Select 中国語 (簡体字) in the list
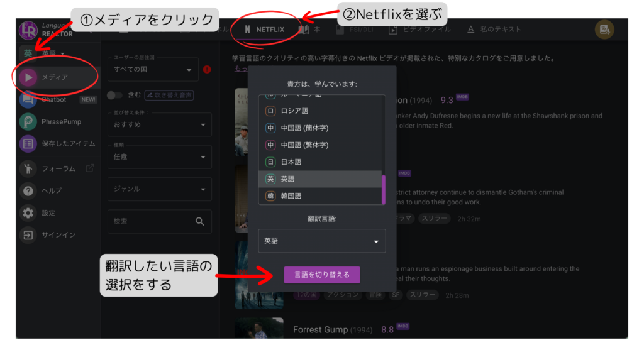Screen dimensions: 644x362 tap(320, 128)
